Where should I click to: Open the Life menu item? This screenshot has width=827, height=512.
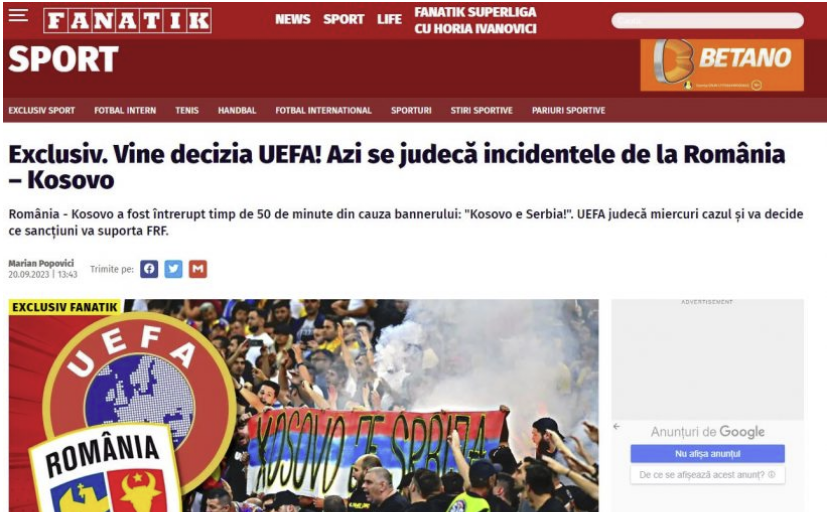click(389, 20)
